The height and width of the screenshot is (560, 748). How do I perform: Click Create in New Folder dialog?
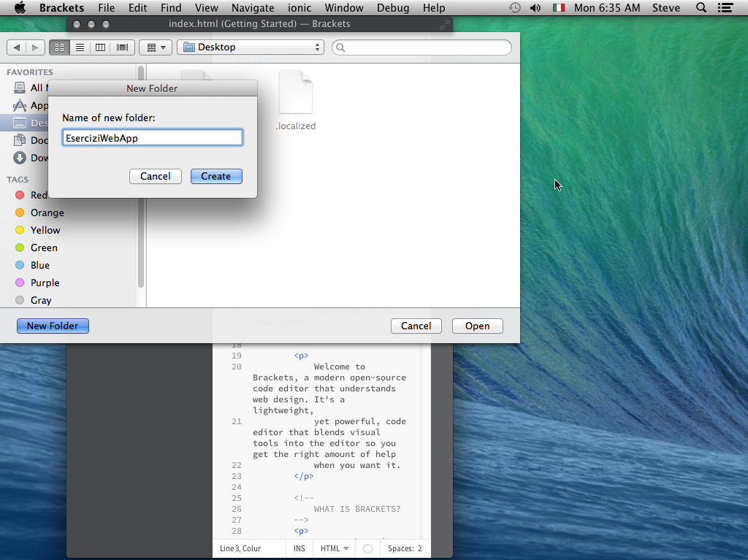pos(216,176)
